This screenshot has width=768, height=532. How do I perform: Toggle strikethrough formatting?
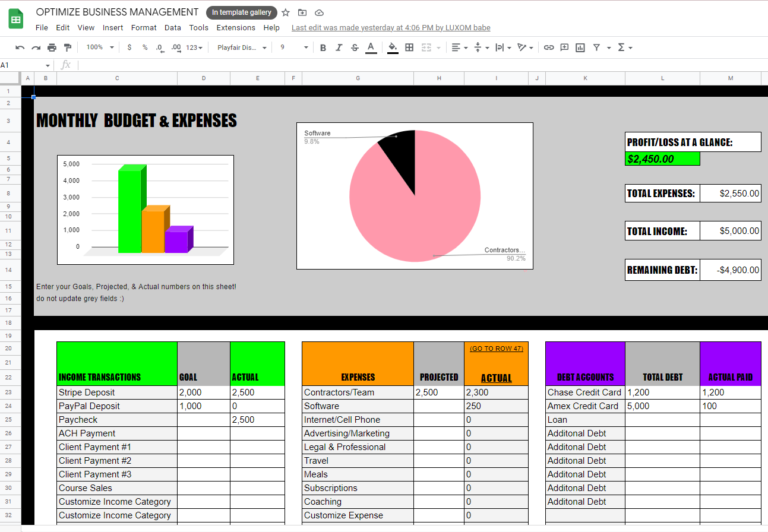coord(355,47)
